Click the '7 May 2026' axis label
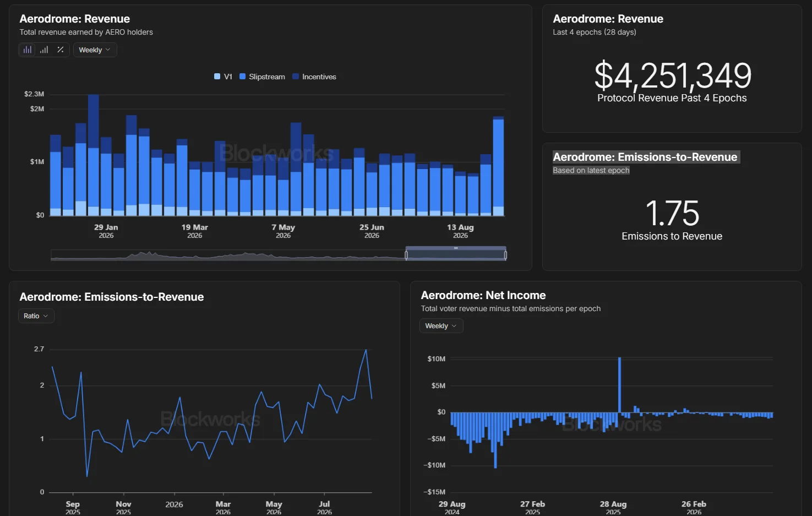The image size is (812, 516). pos(284,231)
